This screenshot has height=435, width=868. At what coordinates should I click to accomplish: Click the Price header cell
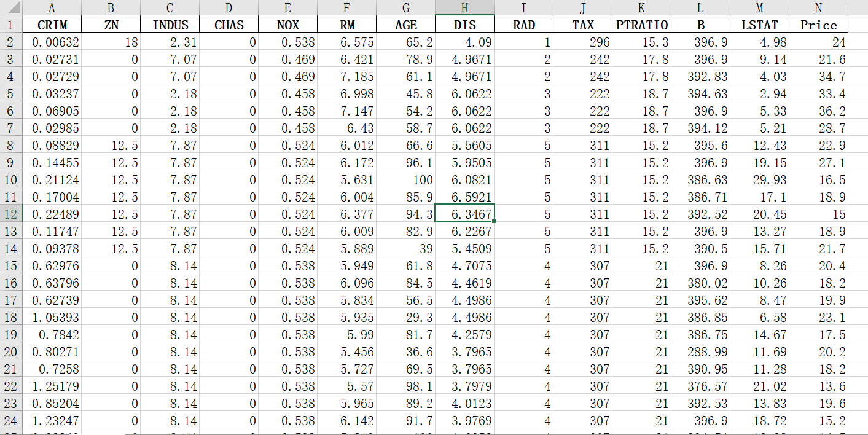click(818, 25)
